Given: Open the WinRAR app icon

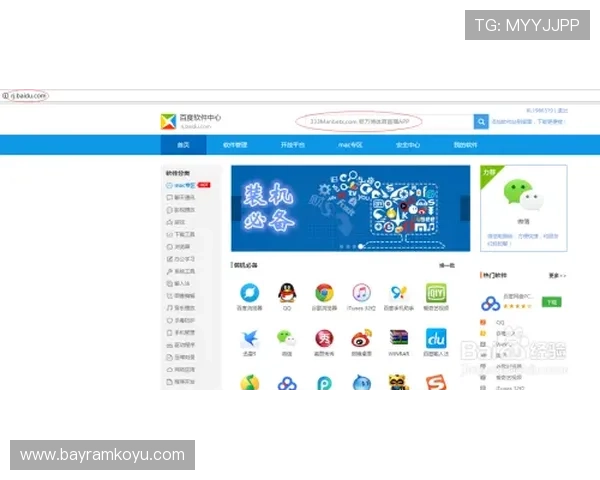Looking at the screenshot, I should 398,338.
